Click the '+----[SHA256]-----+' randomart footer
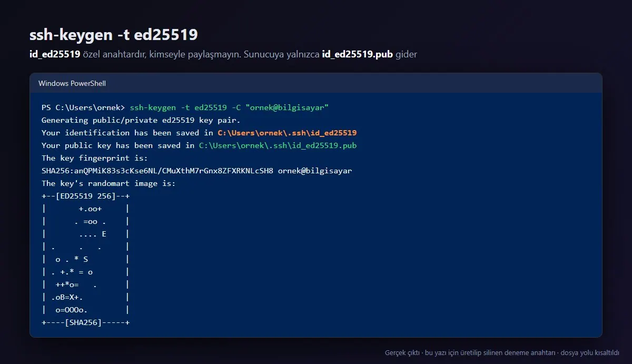Screen dimensions: 632x364 pos(86,322)
